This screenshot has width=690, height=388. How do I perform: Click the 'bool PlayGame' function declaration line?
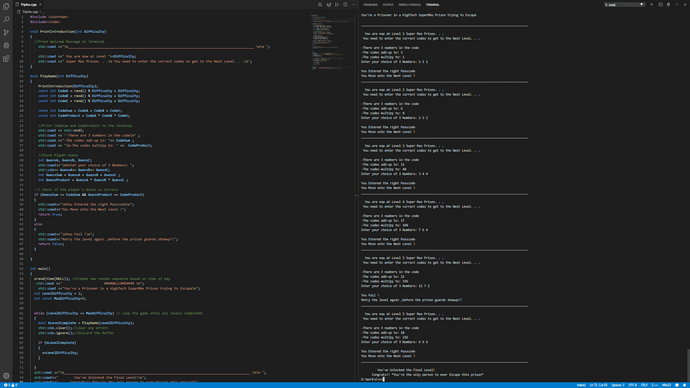pyautogui.click(x=59, y=76)
